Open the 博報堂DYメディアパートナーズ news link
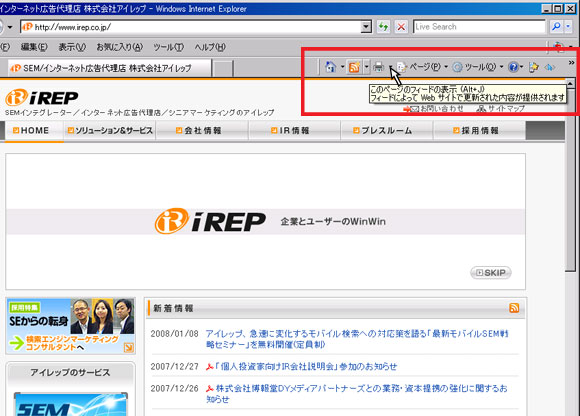This screenshot has width=580, height=416. tap(357, 393)
